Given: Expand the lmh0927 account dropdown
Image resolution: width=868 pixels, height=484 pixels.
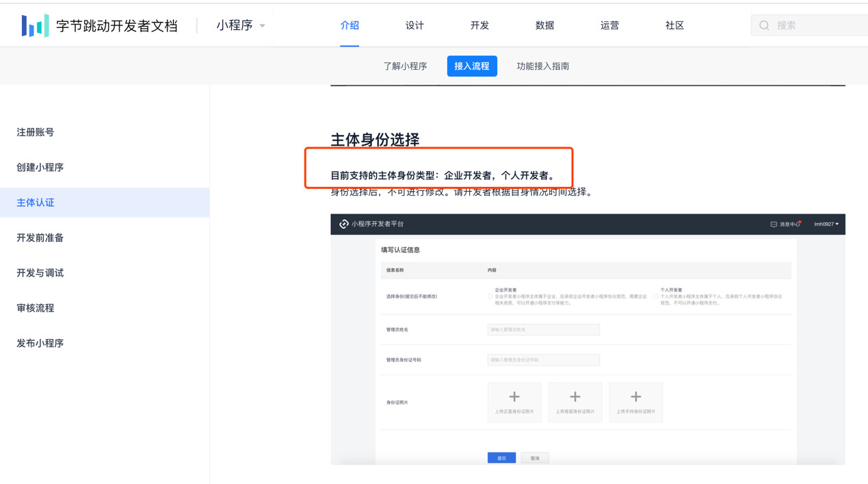Looking at the screenshot, I should point(826,224).
